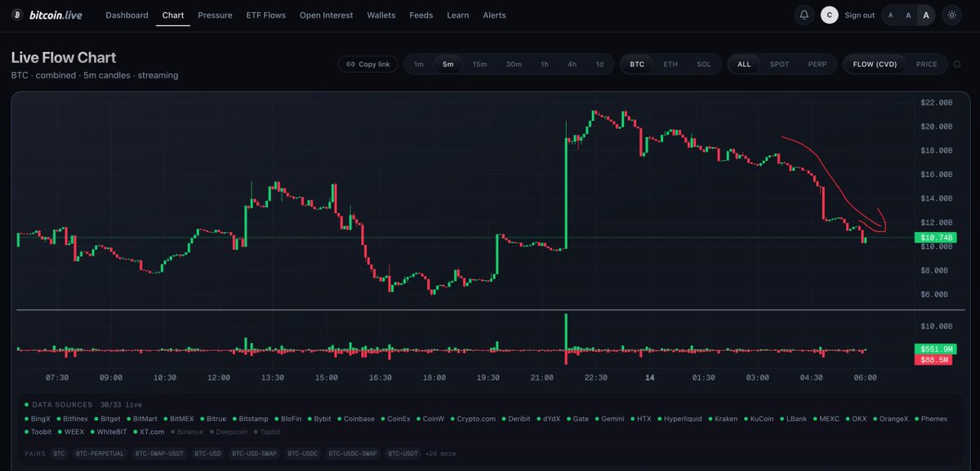Open the notifications bell icon

pos(804,15)
